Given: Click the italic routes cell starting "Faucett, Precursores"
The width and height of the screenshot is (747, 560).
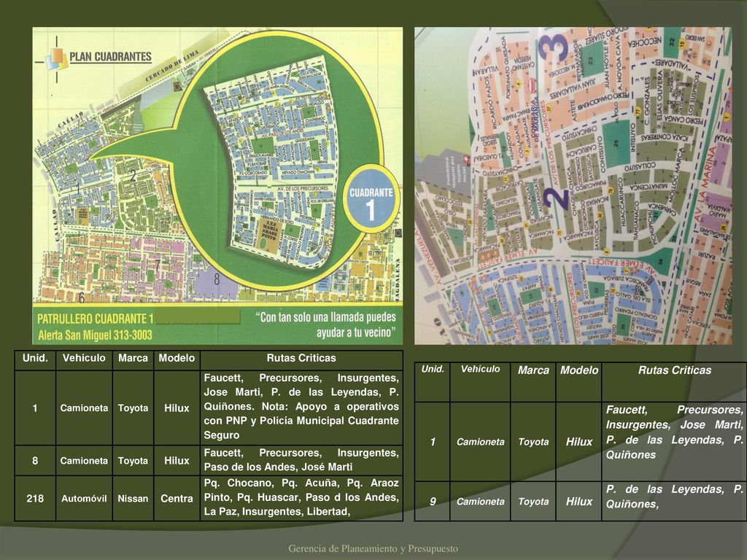Looking at the screenshot, I should tap(675, 432).
